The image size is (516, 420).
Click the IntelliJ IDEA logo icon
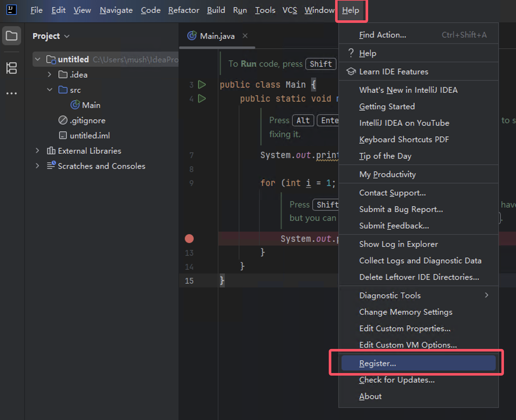coord(11,10)
